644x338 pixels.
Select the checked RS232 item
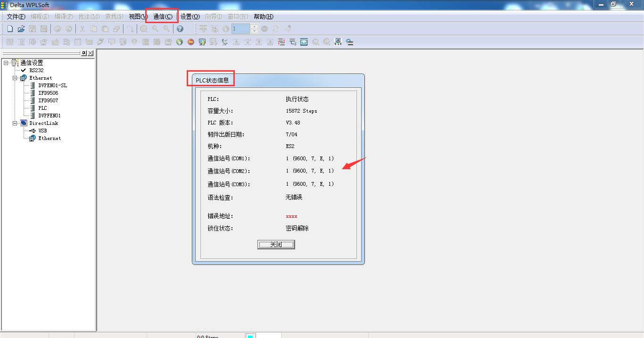pyautogui.click(x=36, y=70)
